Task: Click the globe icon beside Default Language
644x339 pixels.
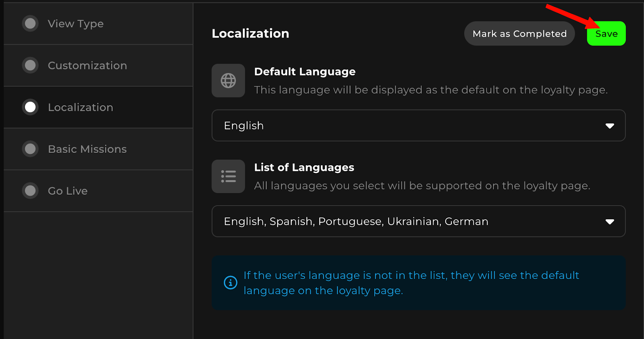Action: [x=228, y=81]
